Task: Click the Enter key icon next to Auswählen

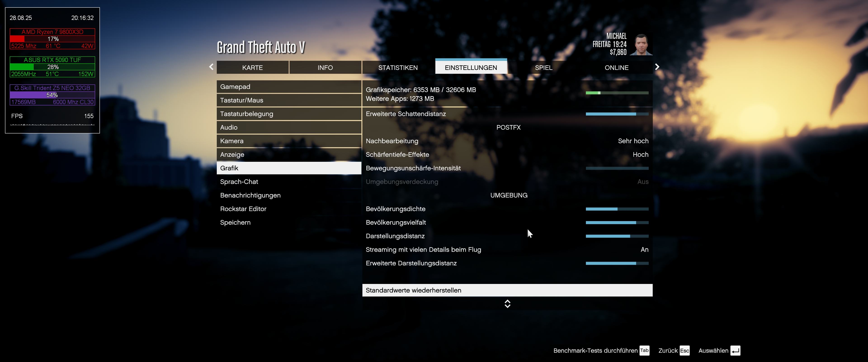Action: pos(735,350)
